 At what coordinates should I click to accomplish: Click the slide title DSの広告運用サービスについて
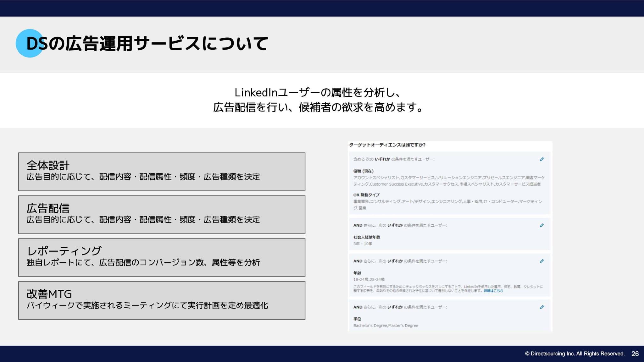147,43
